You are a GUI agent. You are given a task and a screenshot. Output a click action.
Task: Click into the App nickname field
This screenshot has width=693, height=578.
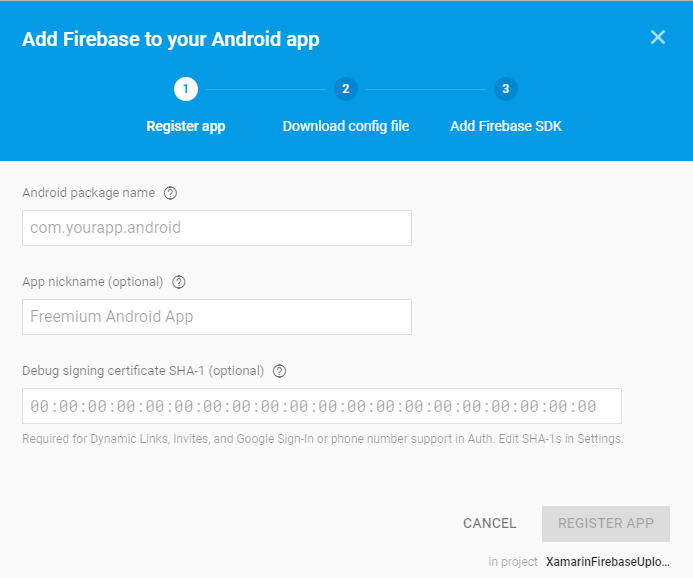[x=216, y=317]
